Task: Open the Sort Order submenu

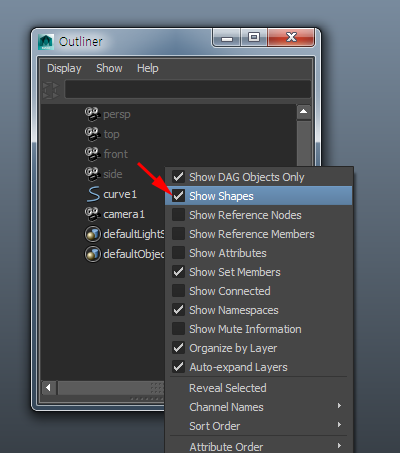Action: pos(259,426)
